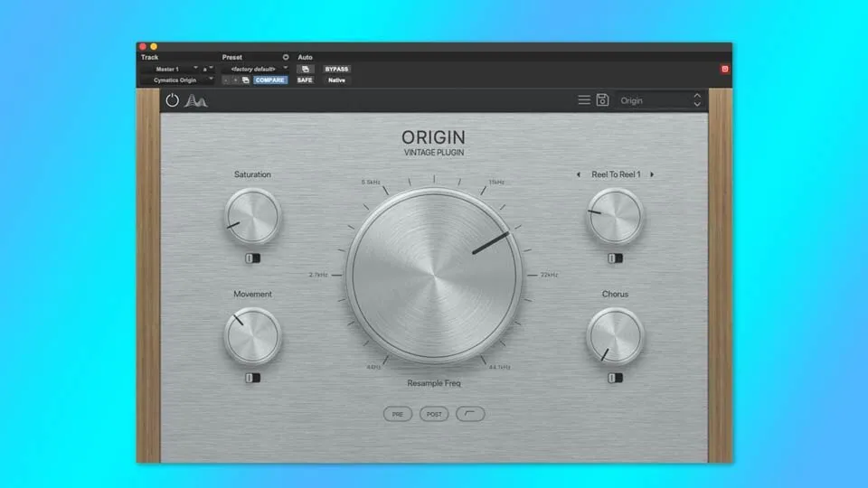The image size is (868, 488).
Task: Toggle the BYPASS button
Action: (x=336, y=70)
